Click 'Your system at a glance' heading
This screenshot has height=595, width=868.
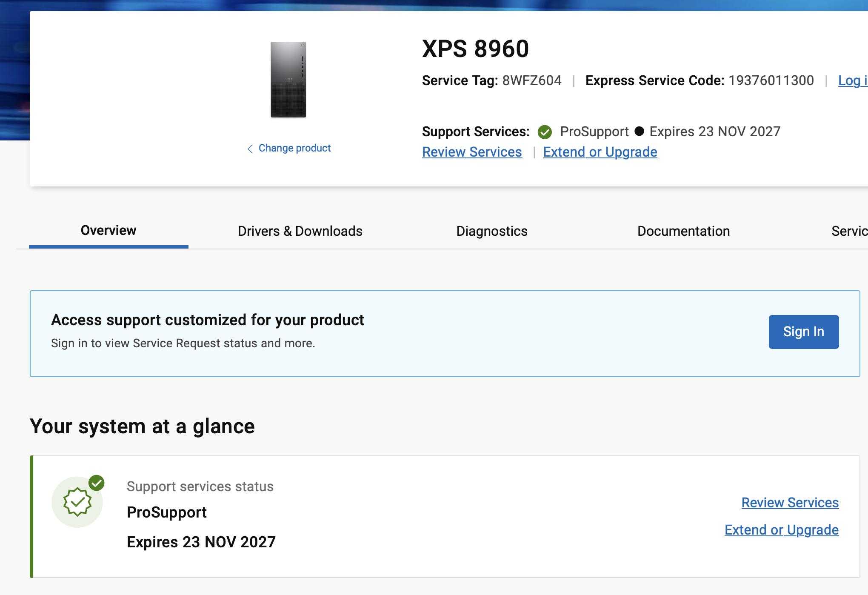[142, 426]
